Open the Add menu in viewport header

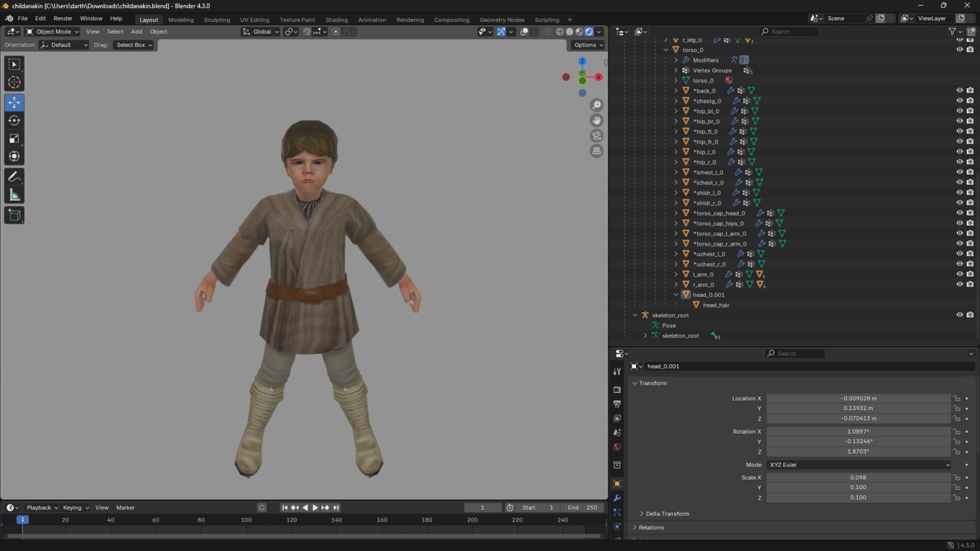(x=137, y=32)
